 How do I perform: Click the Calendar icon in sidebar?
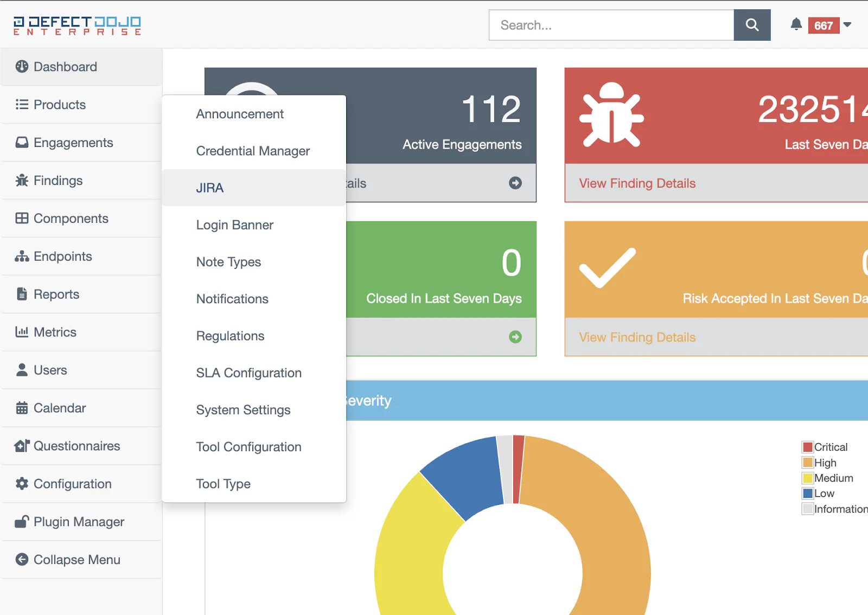point(22,408)
